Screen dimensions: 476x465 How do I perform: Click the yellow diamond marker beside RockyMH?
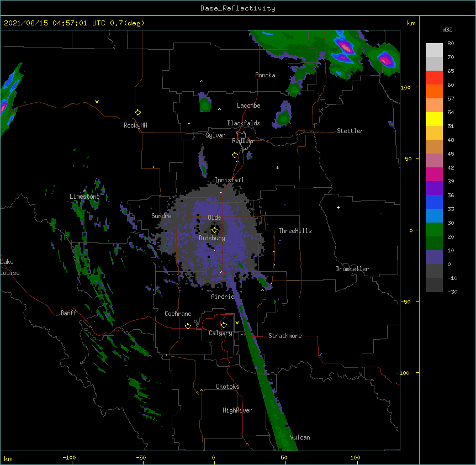[138, 113]
